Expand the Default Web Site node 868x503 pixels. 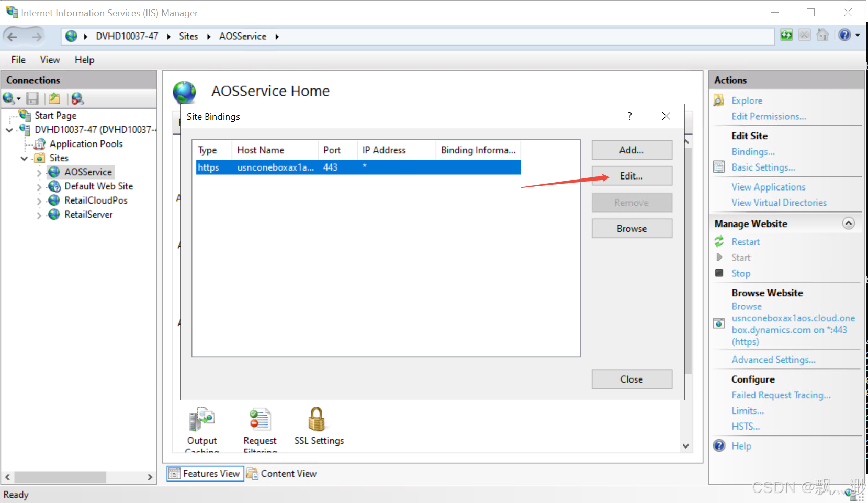pyautogui.click(x=39, y=186)
